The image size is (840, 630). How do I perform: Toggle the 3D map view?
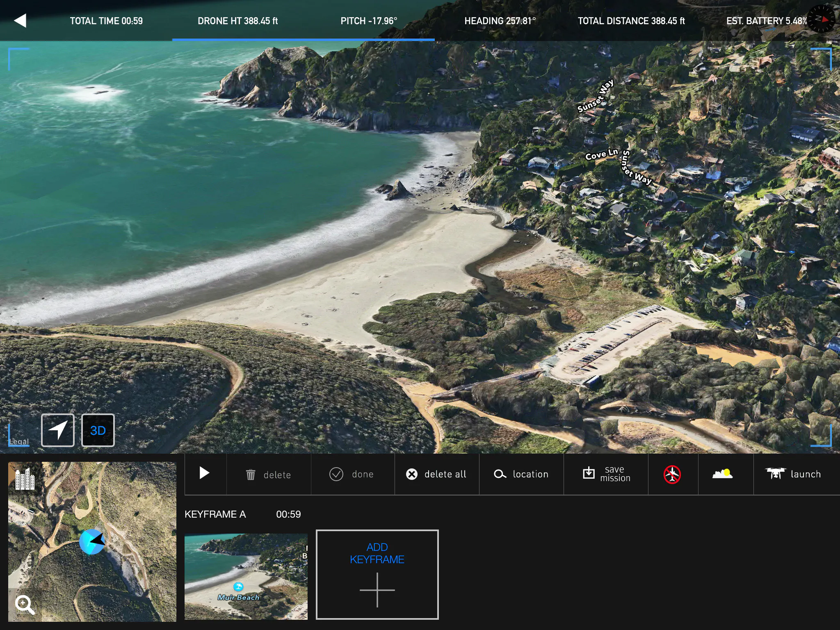[98, 430]
